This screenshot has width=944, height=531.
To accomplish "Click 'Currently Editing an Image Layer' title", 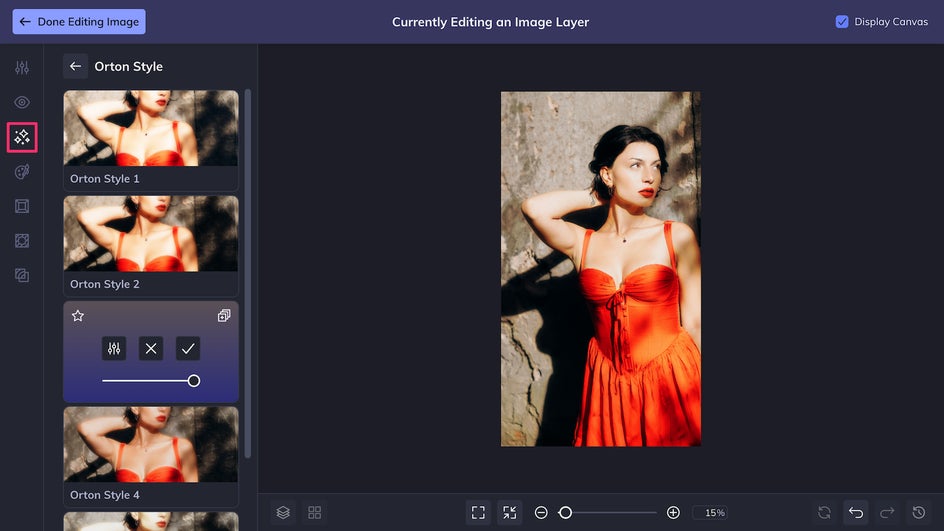I will pyautogui.click(x=491, y=22).
